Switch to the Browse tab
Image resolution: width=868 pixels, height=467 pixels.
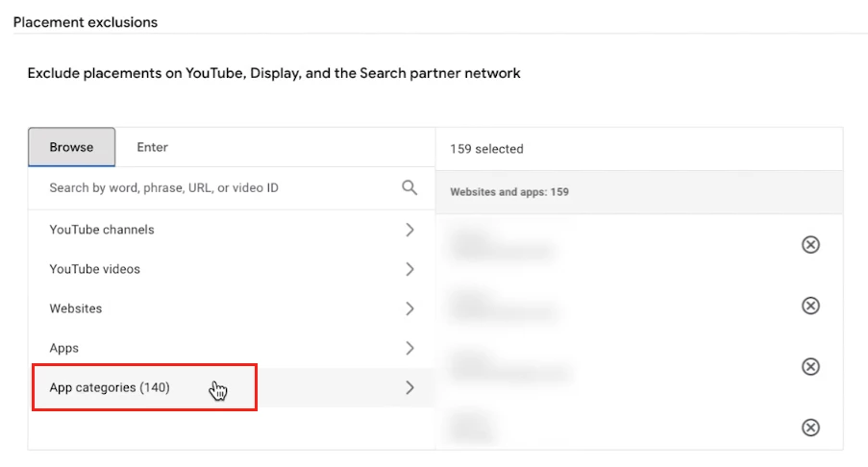(x=71, y=147)
